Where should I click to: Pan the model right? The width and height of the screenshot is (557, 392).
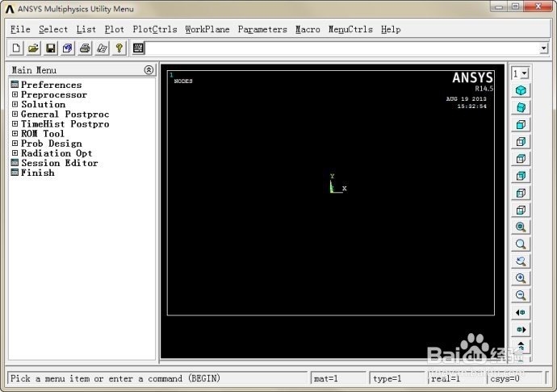[521, 330]
